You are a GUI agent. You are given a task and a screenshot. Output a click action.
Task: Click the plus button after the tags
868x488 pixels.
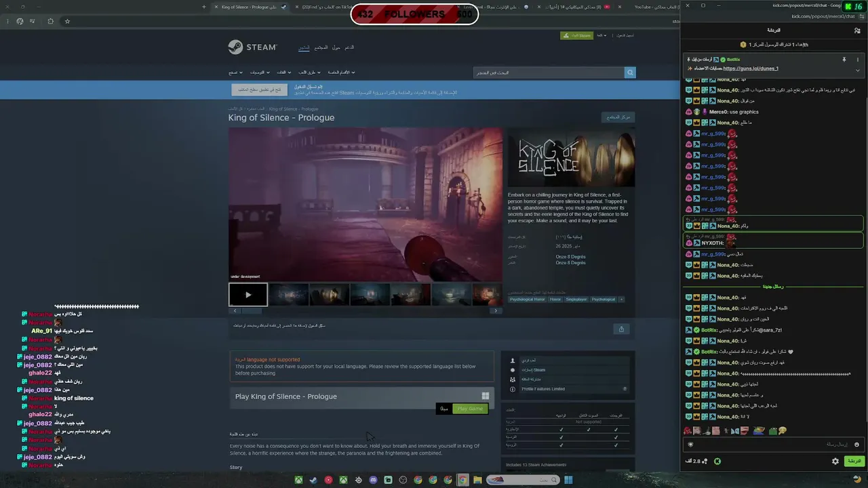point(621,300)
